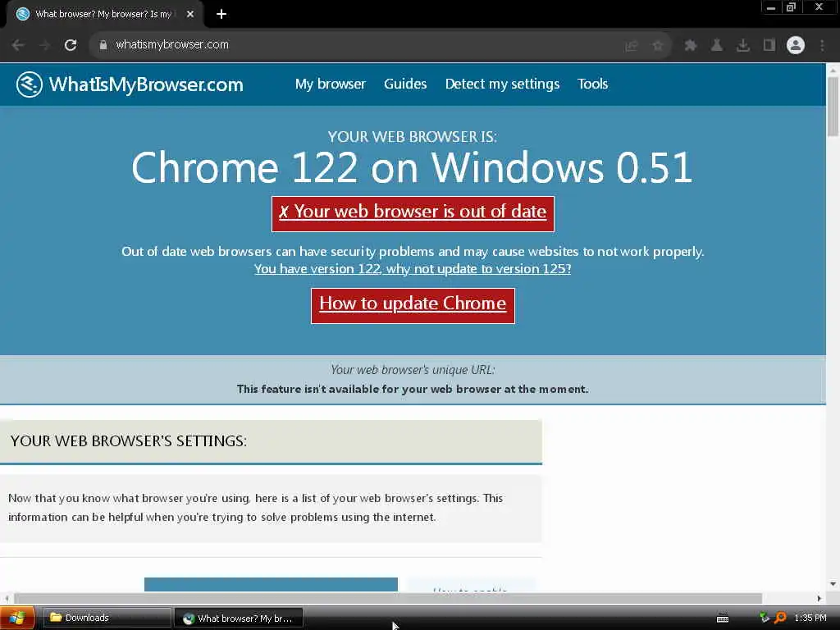Open the Tools menu
Image resolution: width=840 pixels, height=630 pixels.
click(x=592, y=84)
